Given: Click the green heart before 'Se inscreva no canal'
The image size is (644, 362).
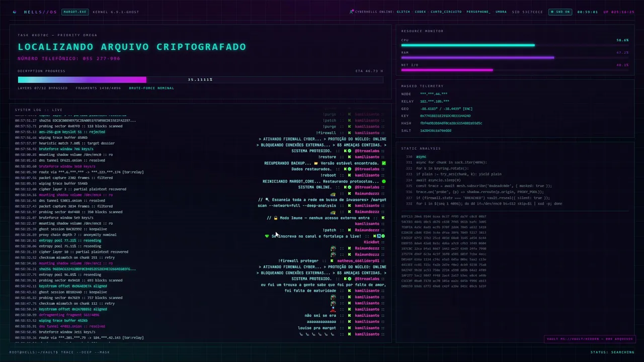Looking at the screenshot, I should [x=267, y=236].
